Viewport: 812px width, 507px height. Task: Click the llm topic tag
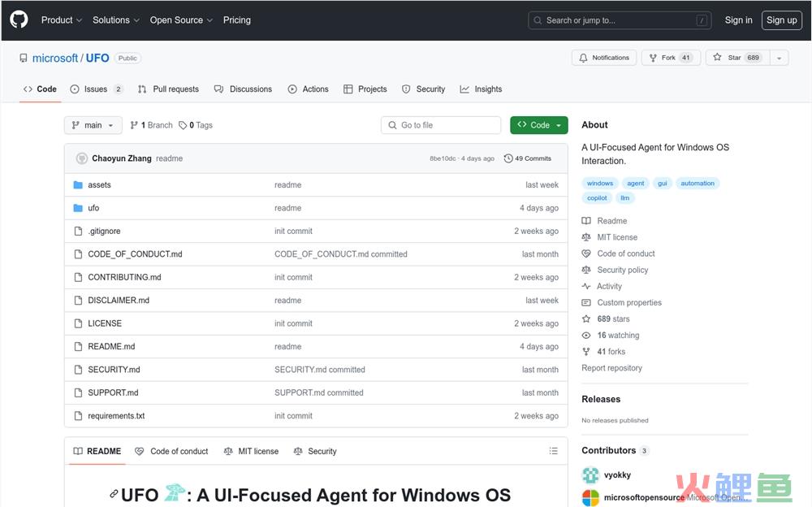[x=625, y=197]
